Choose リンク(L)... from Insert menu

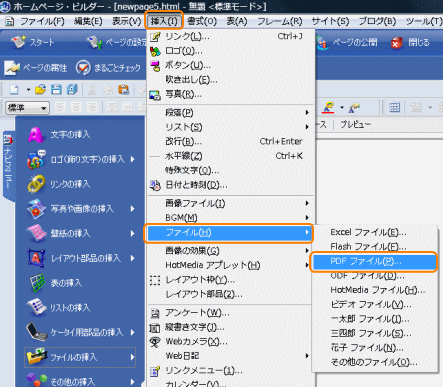click(x=231, y=37)
